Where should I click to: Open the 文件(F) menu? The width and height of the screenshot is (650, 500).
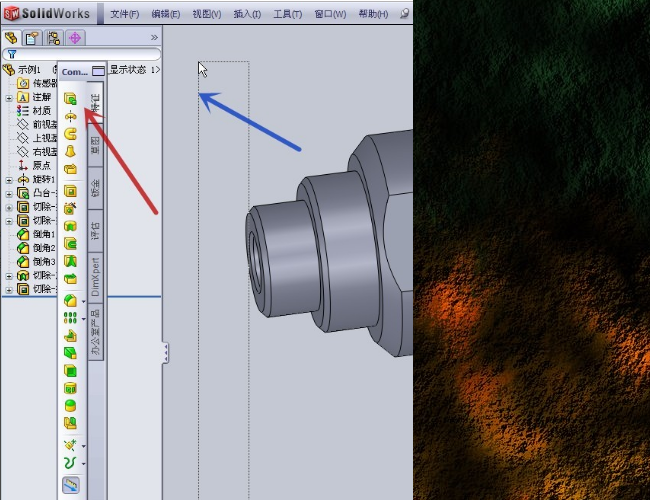pyautogui.click(x=124, y=14)
